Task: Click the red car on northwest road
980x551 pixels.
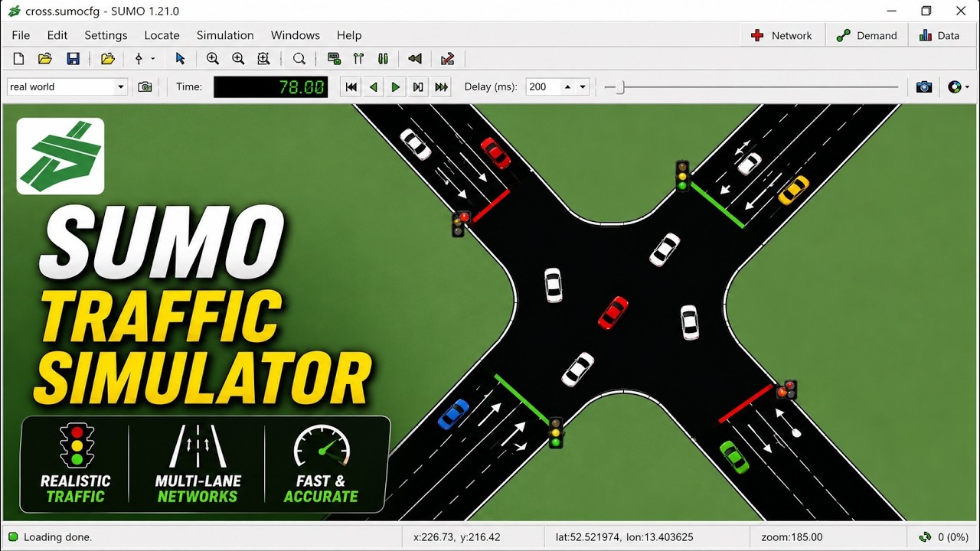Action: point(495,153)
